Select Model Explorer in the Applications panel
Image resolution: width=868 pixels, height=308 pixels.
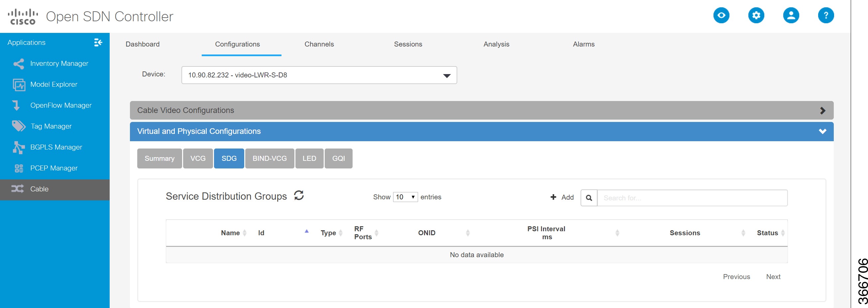[54, 84]
